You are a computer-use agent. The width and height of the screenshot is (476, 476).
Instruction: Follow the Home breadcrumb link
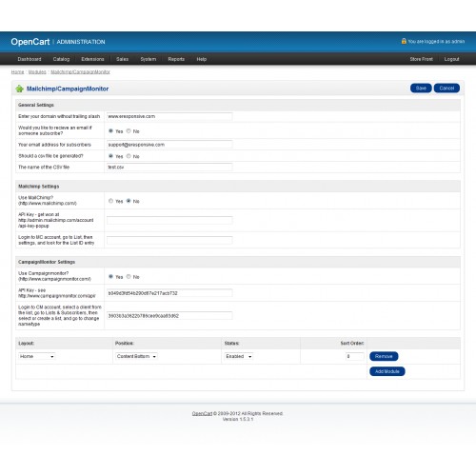coord(17,72)
